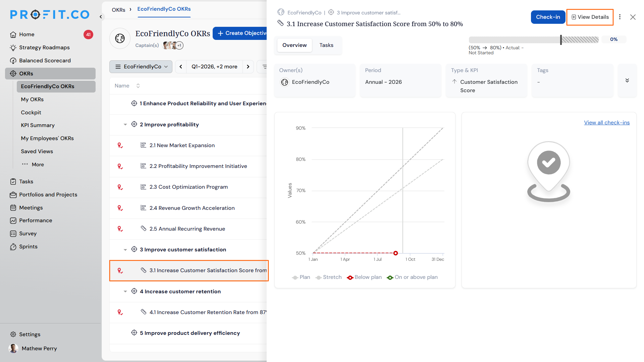Click the Create Objective button
Screen dimensions: 644x362
pyautogui.click(x=240, y=33)
